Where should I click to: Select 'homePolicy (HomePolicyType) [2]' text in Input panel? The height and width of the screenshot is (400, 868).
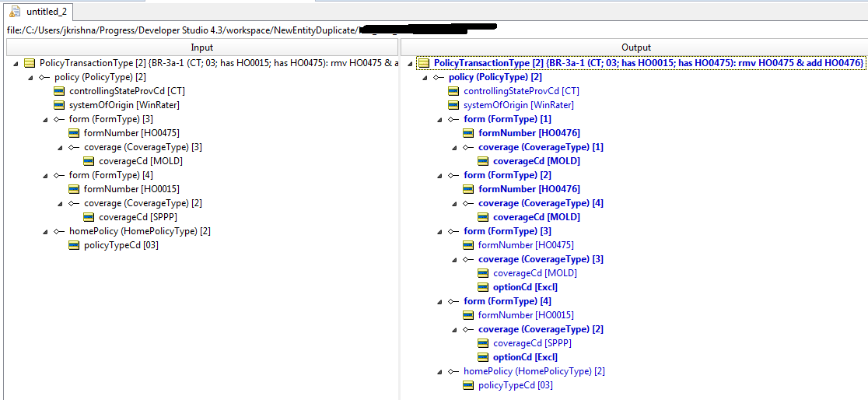click(x=139, y=232)
